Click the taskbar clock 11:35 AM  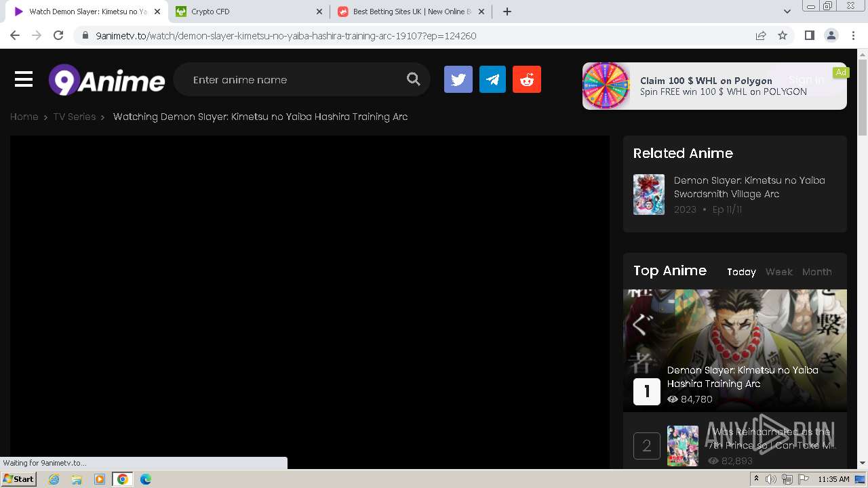[x=833, y=479]
